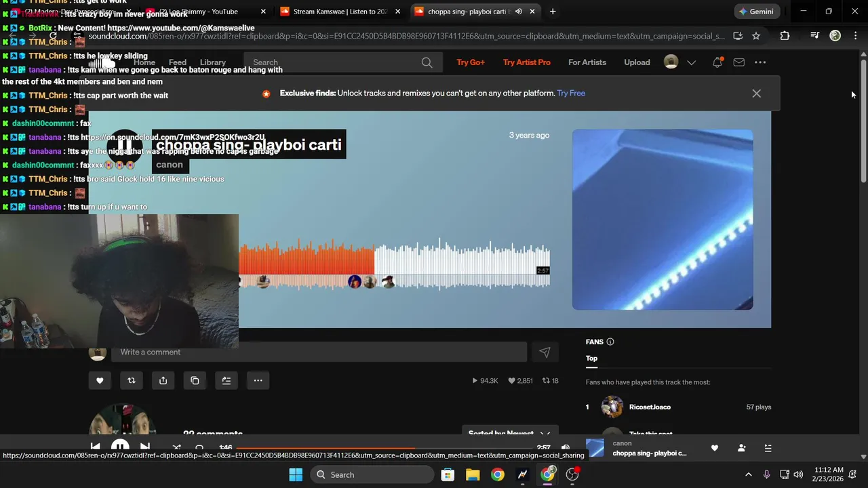
Task: Open the Windows Start button
Action: (296, 474)
